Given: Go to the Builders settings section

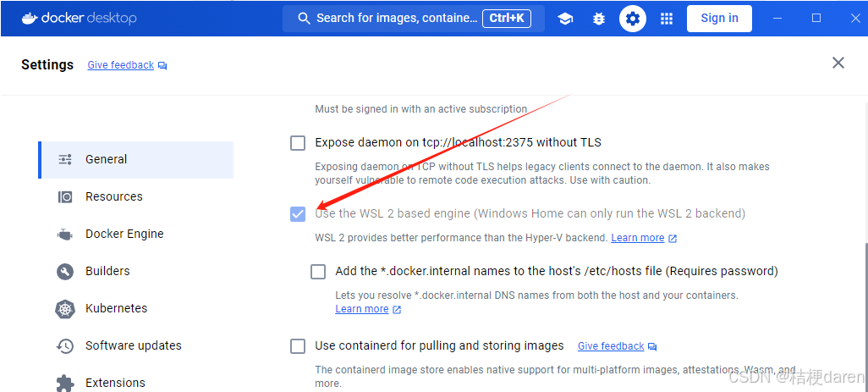Looking at the screenshot, I should click(x=135, y=271).
